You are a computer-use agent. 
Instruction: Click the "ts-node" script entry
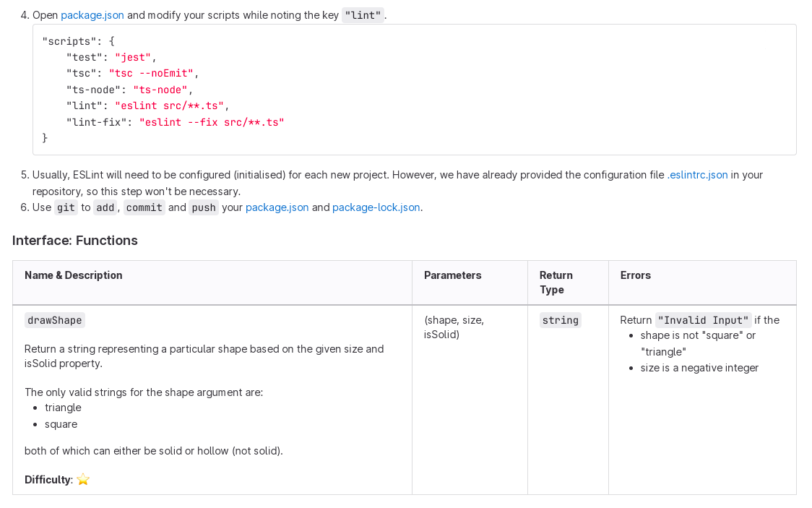pos(160,90)
